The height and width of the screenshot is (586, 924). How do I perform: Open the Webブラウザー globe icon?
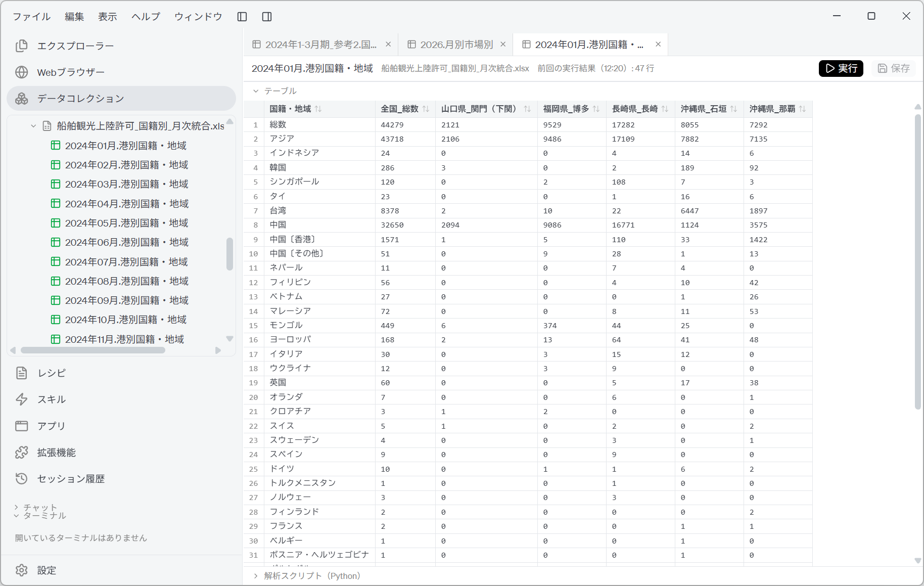click(22, 72)
